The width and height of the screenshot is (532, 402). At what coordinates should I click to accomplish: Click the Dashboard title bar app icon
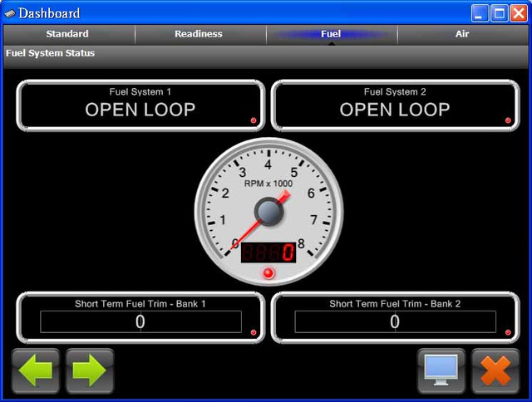(x=10, y=13)
